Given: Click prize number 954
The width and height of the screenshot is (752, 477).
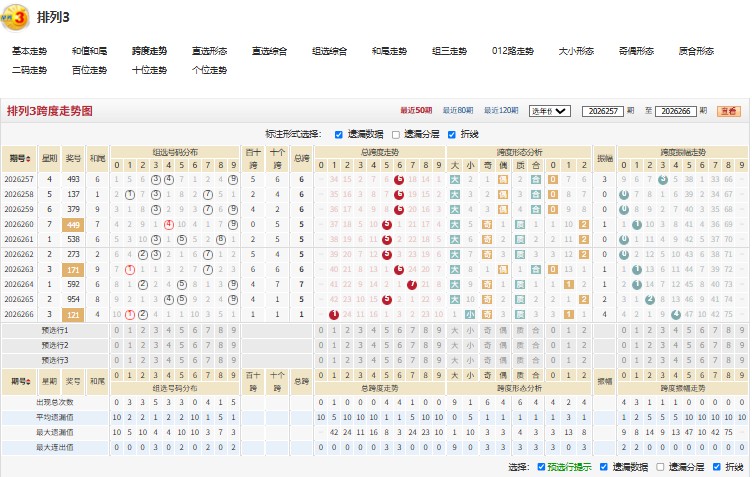Looking at the screenshot, I should click(73, 300).
